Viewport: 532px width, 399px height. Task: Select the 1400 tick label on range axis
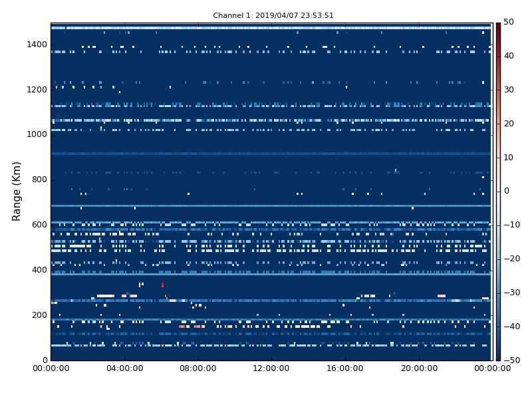pos(37,45)
